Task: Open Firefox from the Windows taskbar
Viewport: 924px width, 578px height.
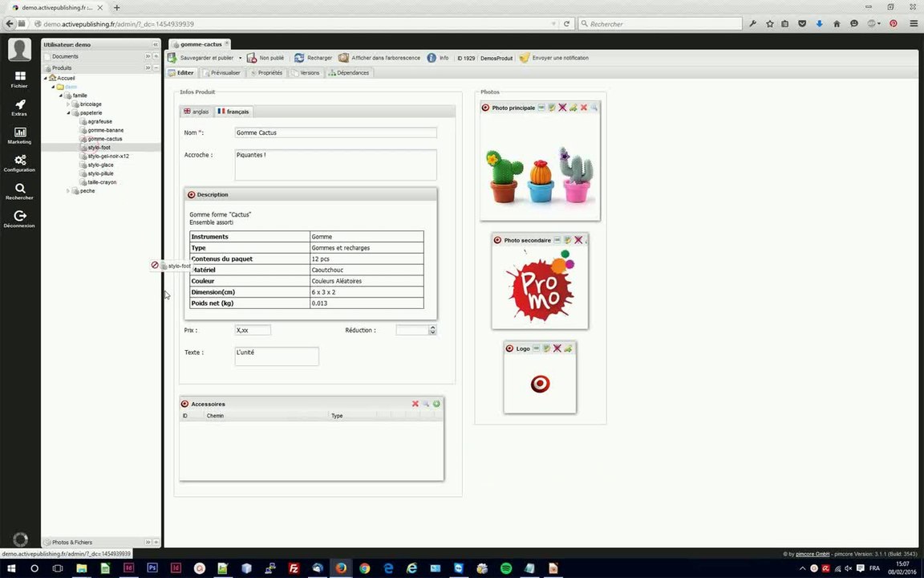Action: point(341,568)
